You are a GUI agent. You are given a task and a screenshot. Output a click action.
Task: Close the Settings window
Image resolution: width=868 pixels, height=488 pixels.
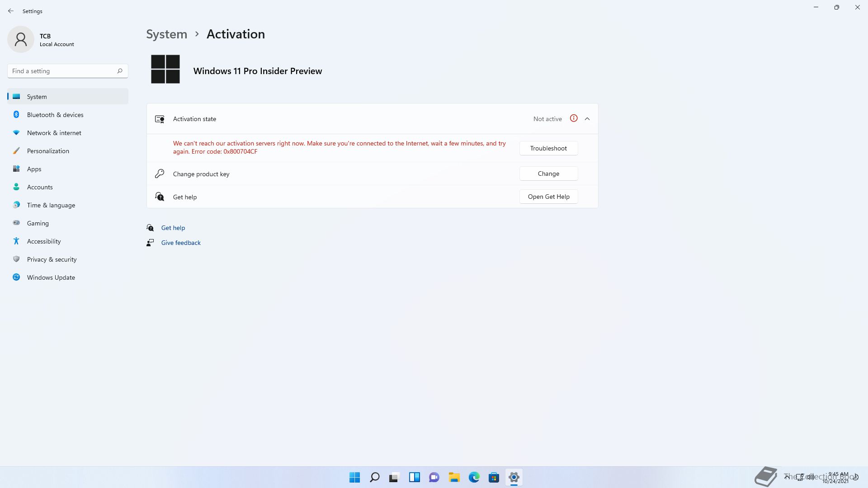(x=858, y=7)
